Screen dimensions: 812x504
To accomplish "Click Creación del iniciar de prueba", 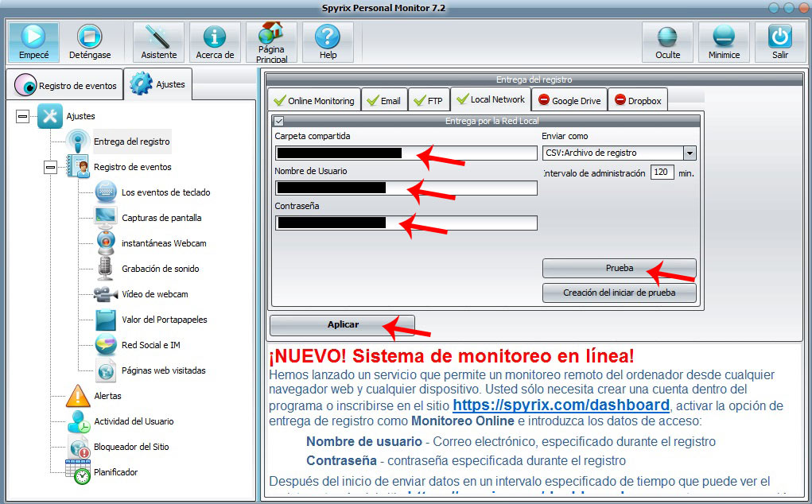I will 619,293.
